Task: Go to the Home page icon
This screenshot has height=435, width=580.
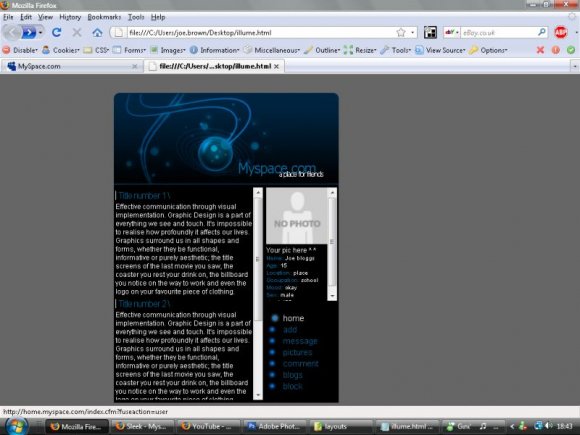Action: tap(97, 33)
